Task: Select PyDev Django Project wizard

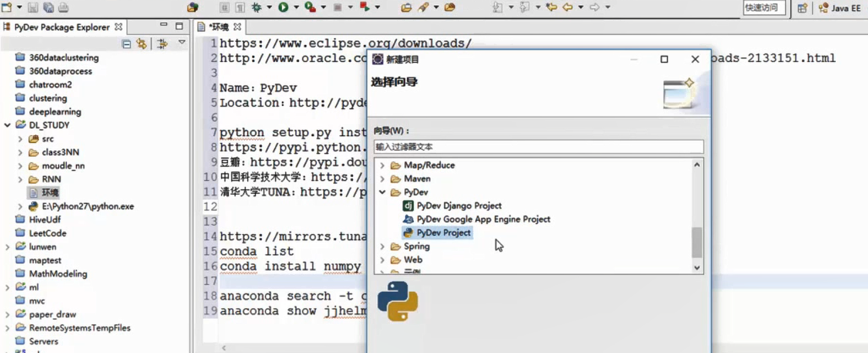Action: tap(452, 205)
